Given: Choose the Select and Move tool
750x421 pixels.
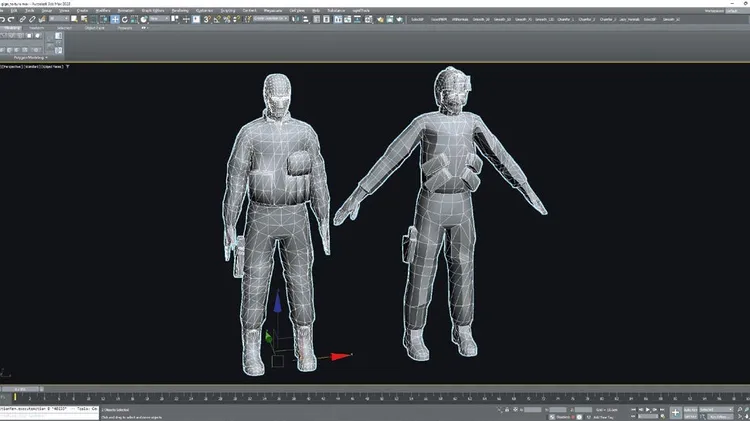Looking at the screenshot, I should point(114,18).
